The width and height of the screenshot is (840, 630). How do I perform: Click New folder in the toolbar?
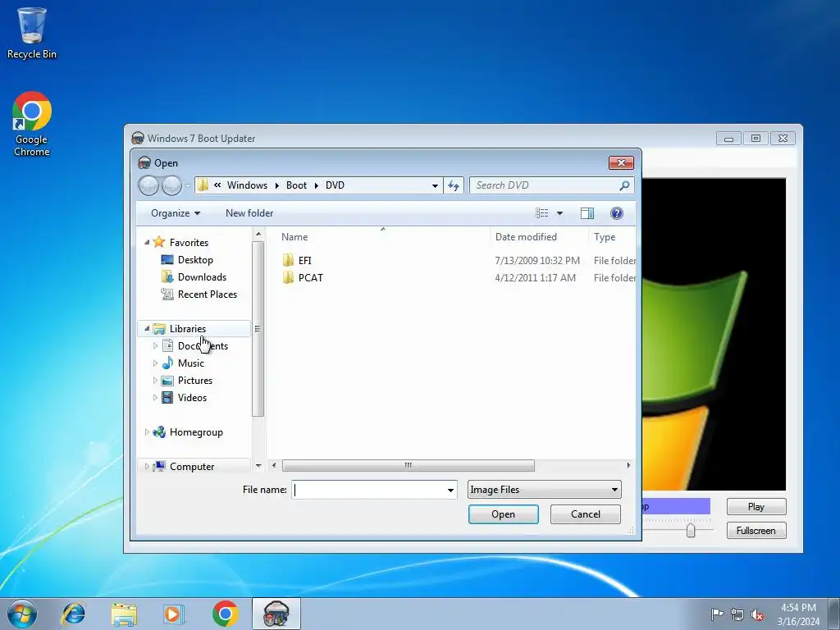249,213
